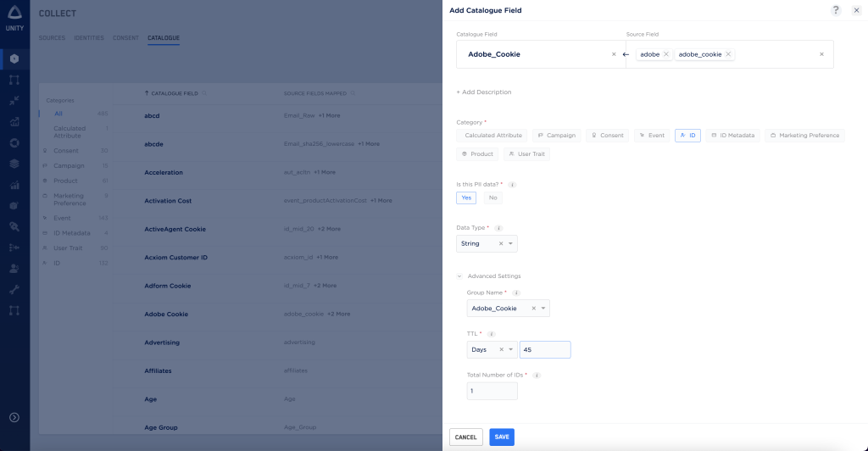The height and width of the screenshot is (451, 868).
Task: Choose the Event category chip
Action: [x=652, y=135]
